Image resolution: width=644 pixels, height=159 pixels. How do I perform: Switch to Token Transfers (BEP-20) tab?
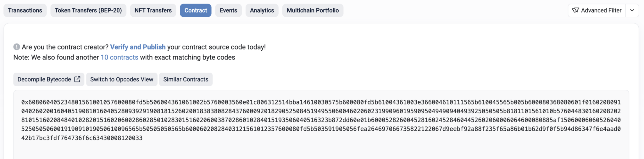point(88,10)
